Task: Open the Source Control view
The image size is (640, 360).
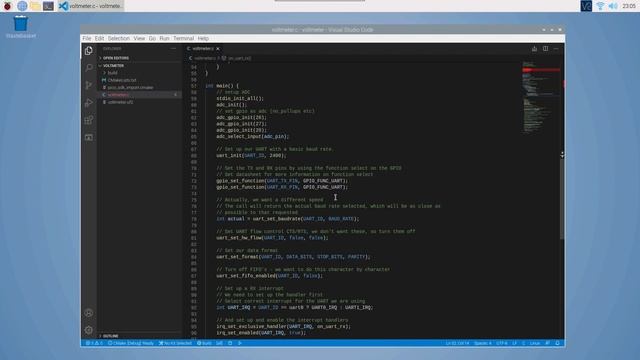Action: [89, 85]
